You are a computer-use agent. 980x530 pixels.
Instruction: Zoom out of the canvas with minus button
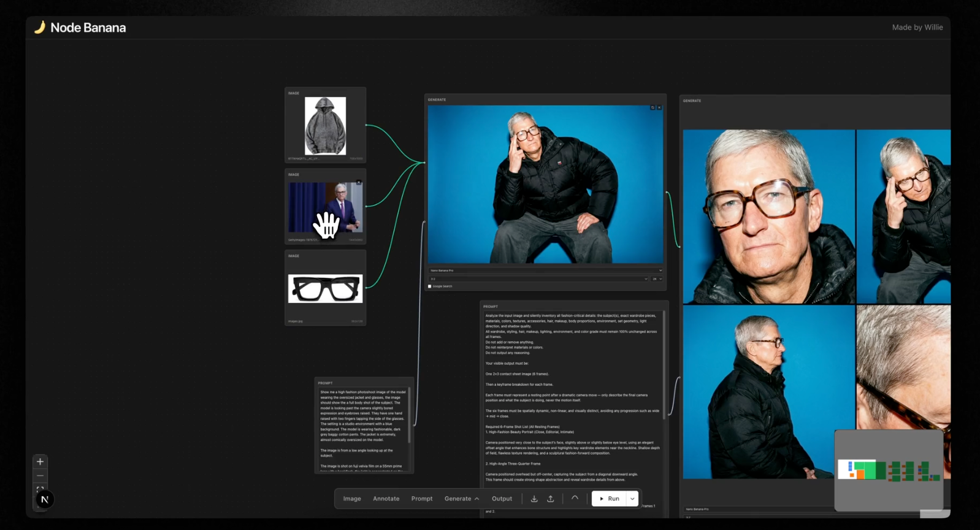pos(40,476)
